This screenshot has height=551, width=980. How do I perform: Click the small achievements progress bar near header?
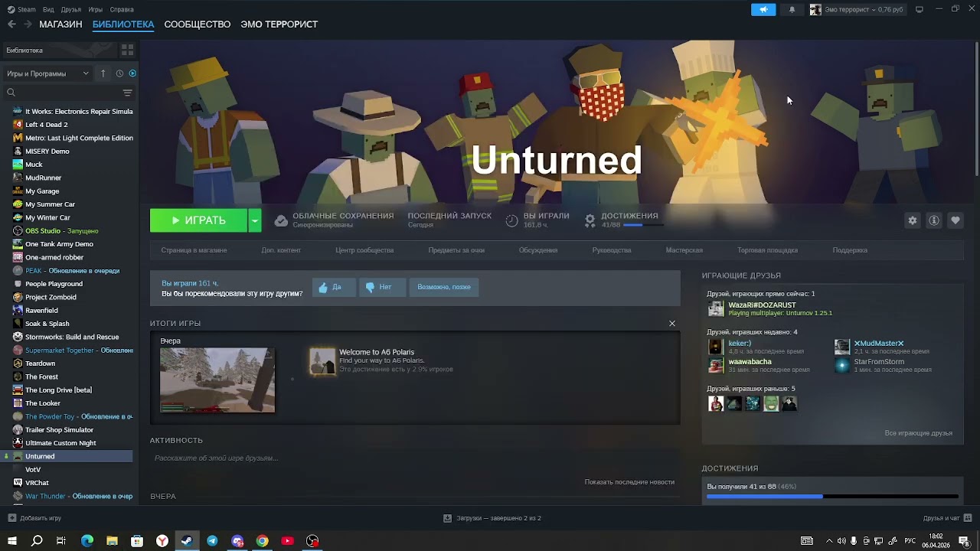pyautogui.click(x=642, y=225)
